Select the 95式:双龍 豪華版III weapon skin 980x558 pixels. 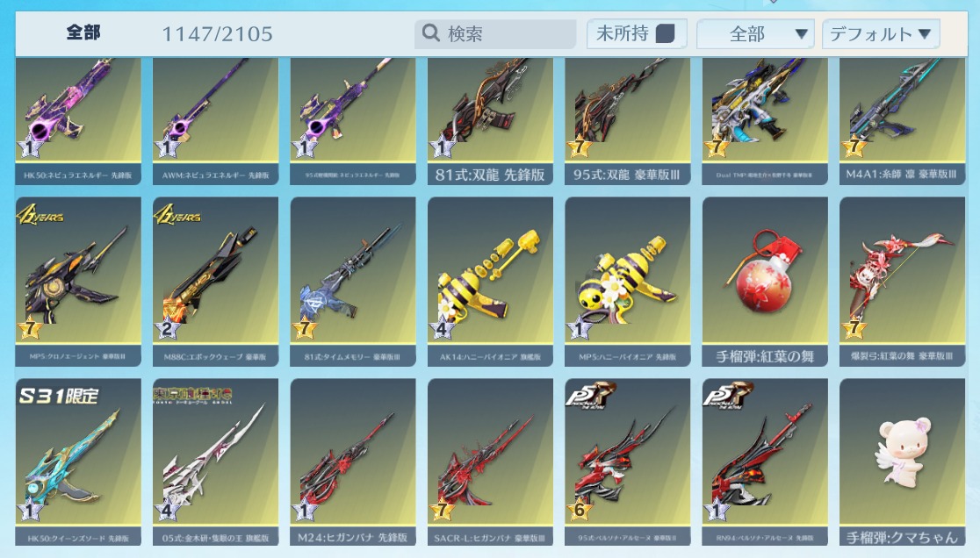coord(628,121)
